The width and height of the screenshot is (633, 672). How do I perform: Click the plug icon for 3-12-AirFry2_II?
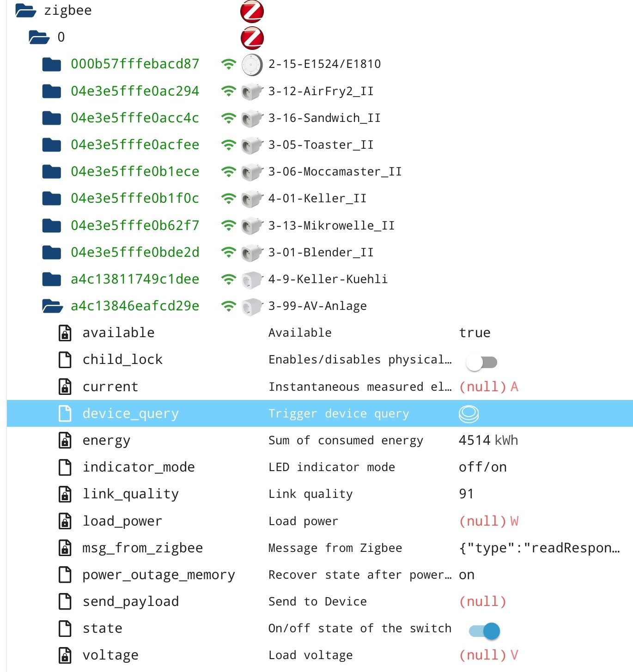coord(252,91)
